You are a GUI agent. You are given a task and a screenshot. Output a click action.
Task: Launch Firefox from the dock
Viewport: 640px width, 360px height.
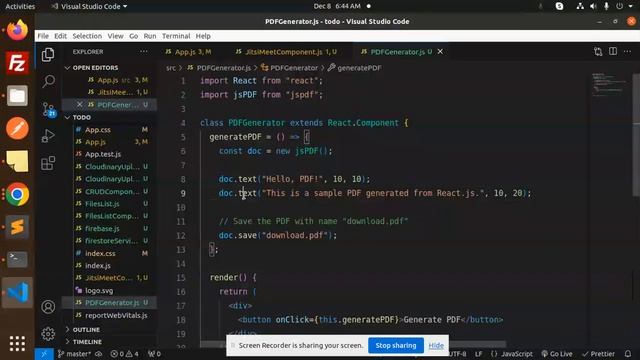17,30
